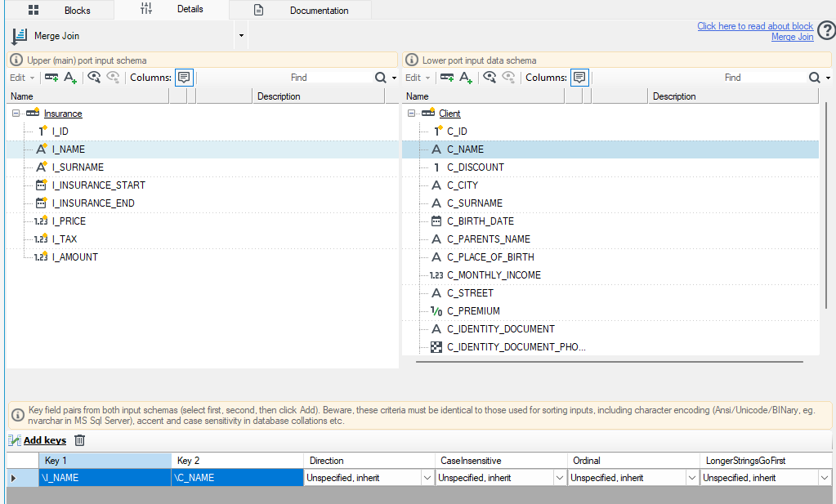Open the 'Click here to read about block Merge Join' link
This screenshot has width=836, height=504.
coord(755,31)
